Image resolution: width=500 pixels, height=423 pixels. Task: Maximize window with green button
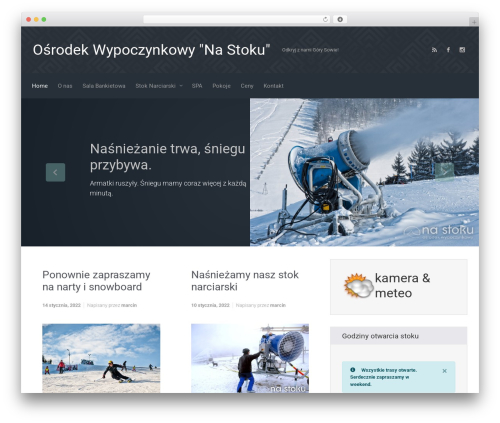(x=44, y=19)
